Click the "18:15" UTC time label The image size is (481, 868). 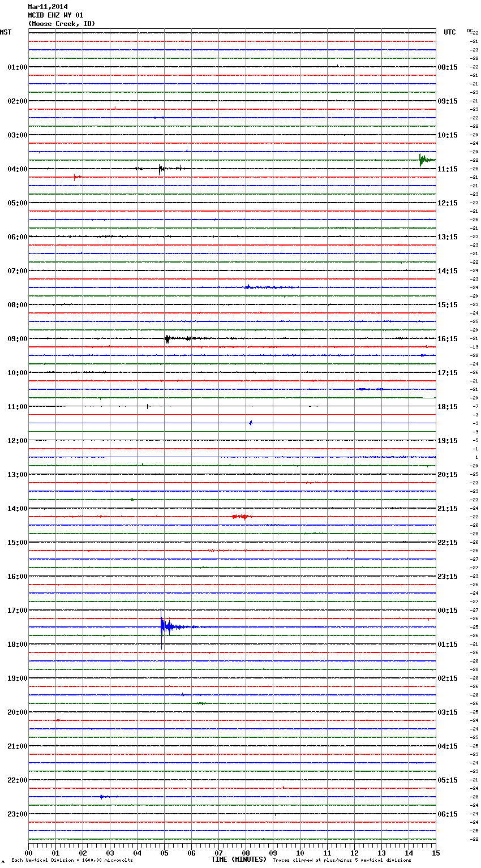coord(448,407)
